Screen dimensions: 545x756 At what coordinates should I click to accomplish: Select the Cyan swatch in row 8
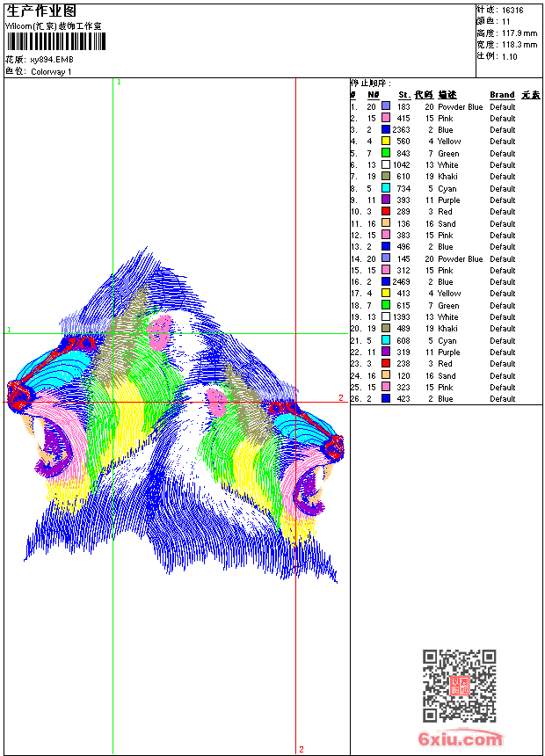click(386, 188)
